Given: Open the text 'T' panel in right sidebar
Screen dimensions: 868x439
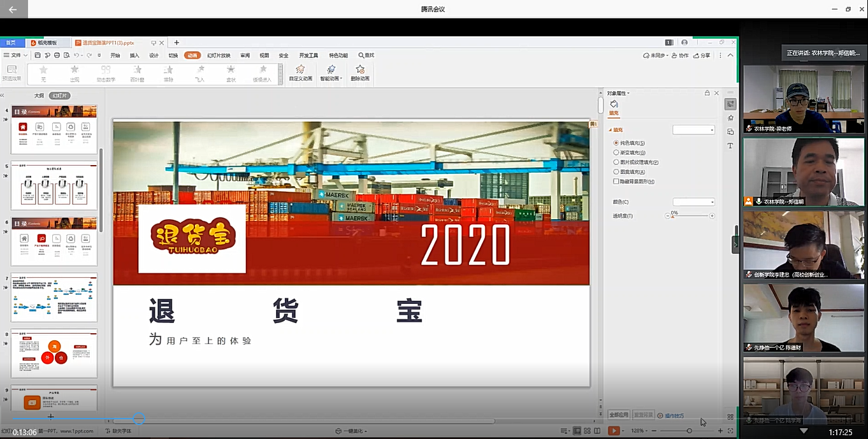Looking at the screenshot, I should click(730, 145).
